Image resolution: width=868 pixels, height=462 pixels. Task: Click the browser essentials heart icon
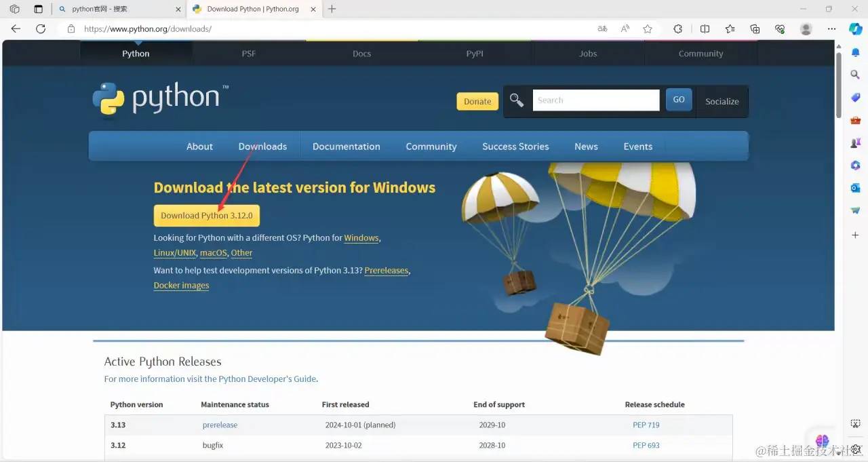pyautogui.click(x=780, y=29)
